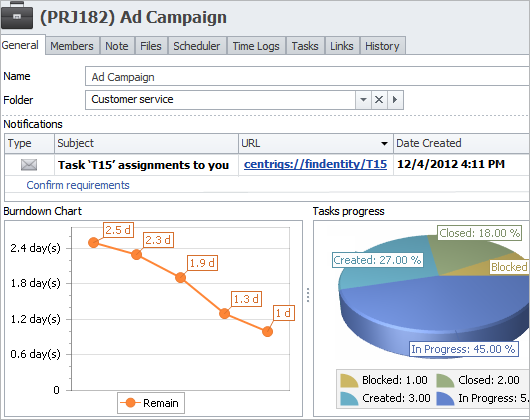This screenshot has height=420, width=530.
Task: Click the 2.4 day(s) axis label
Action: pos(35,248)
